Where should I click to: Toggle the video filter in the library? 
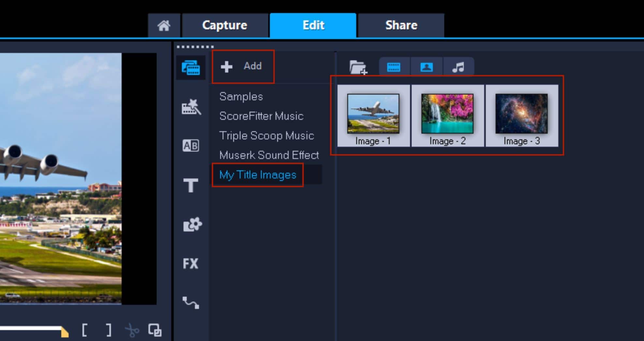click(393, 67)
